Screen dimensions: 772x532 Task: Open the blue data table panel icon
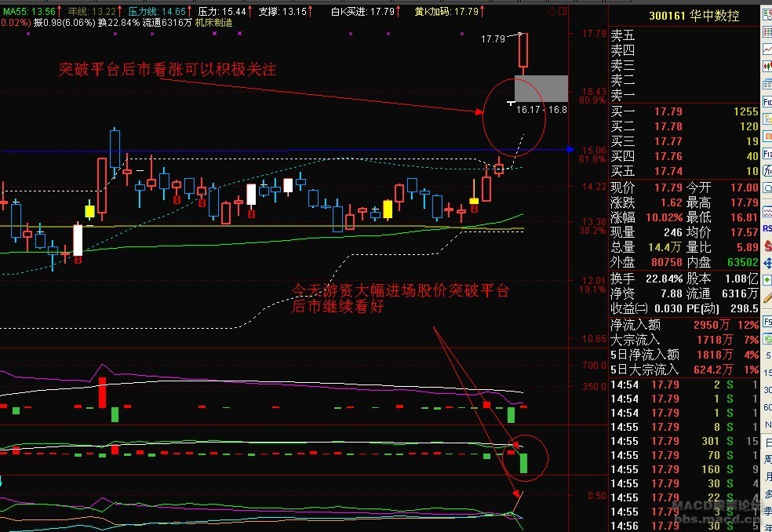point(767,84)
